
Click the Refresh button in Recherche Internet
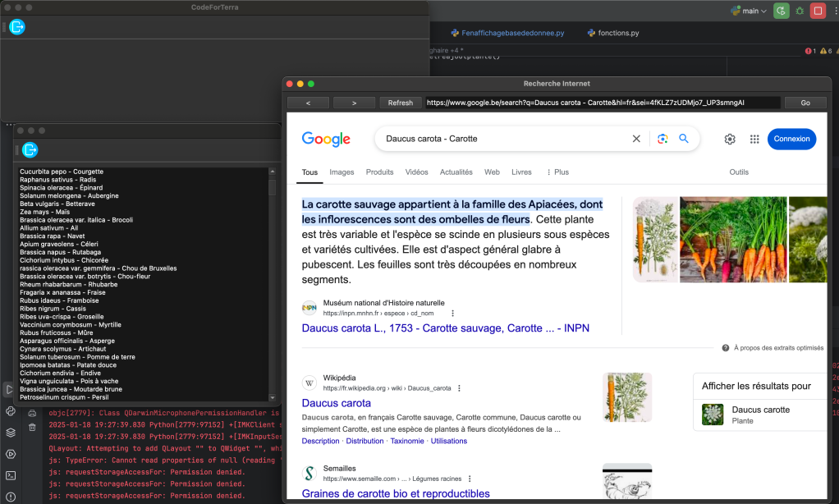click(x=401, y=103)
